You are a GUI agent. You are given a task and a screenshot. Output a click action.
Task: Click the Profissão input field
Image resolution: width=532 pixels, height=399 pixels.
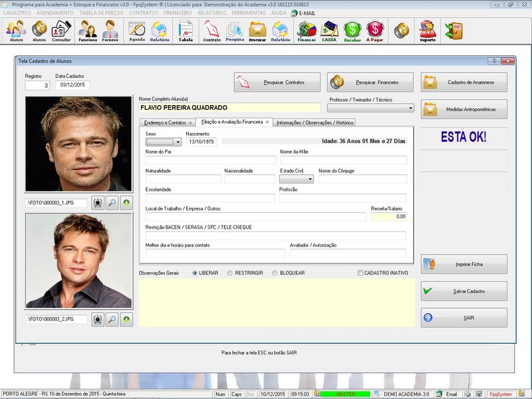pos(342,198)
